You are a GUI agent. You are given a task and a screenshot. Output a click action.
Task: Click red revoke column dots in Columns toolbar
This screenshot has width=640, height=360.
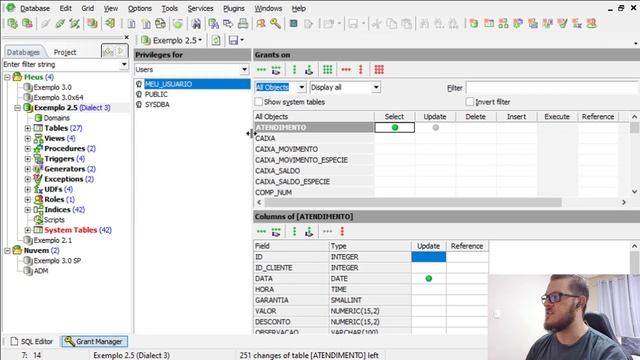click(x=342, y=231)
